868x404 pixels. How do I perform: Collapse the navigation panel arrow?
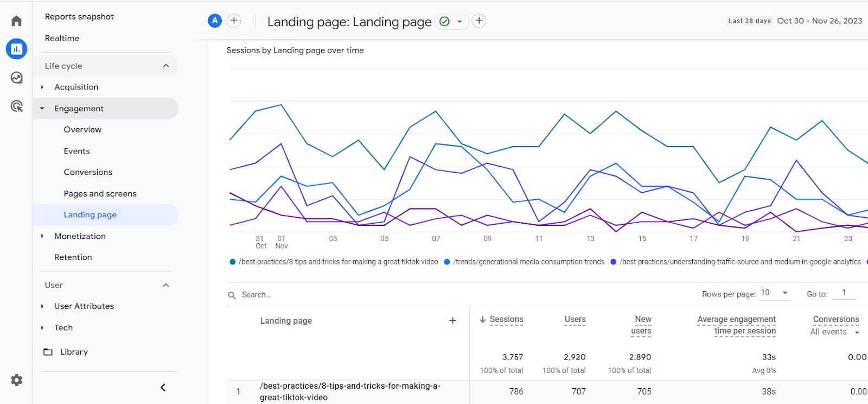[x=163, y=387]
